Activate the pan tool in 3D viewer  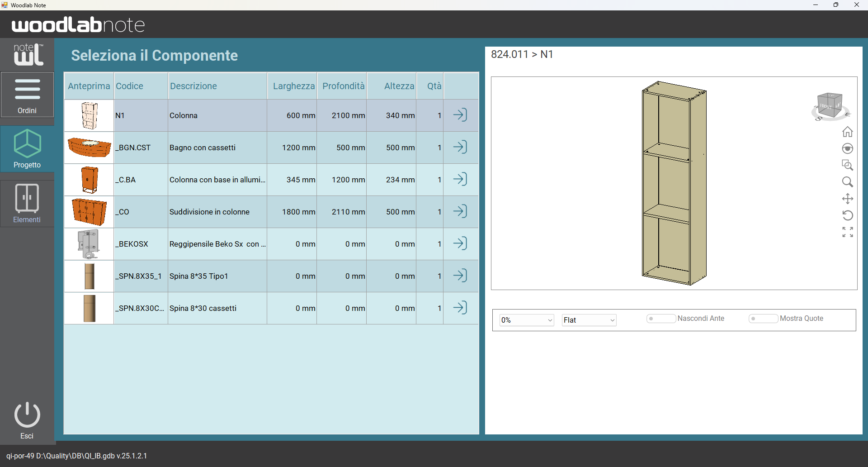pos(848,199)
